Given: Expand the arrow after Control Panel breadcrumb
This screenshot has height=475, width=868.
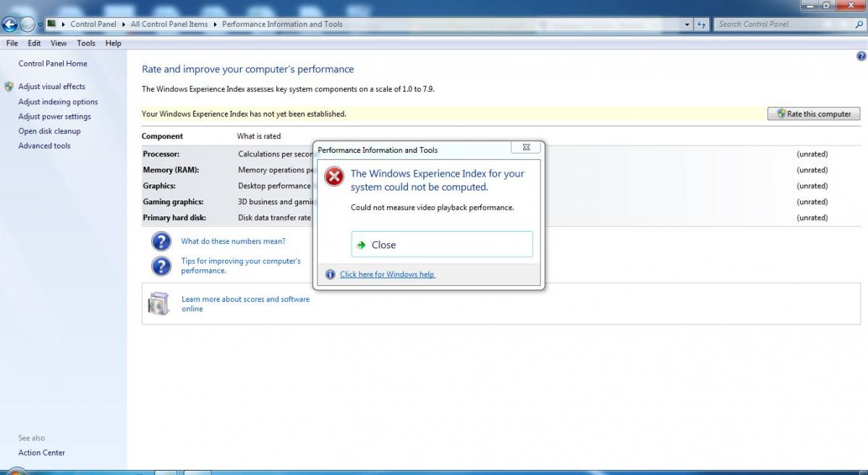Looking at the screenshot, I should tap(124, 24).
